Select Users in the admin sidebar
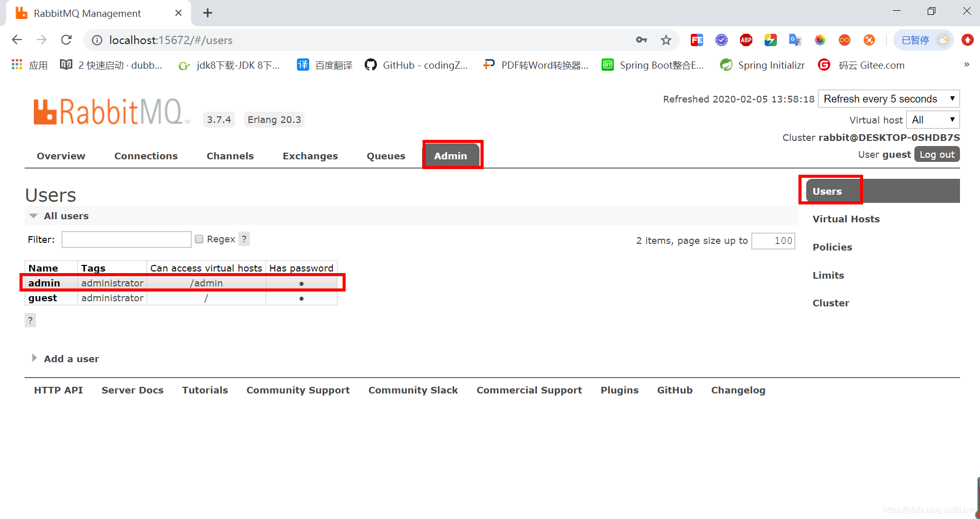980x519 pixels. [827, 191]
